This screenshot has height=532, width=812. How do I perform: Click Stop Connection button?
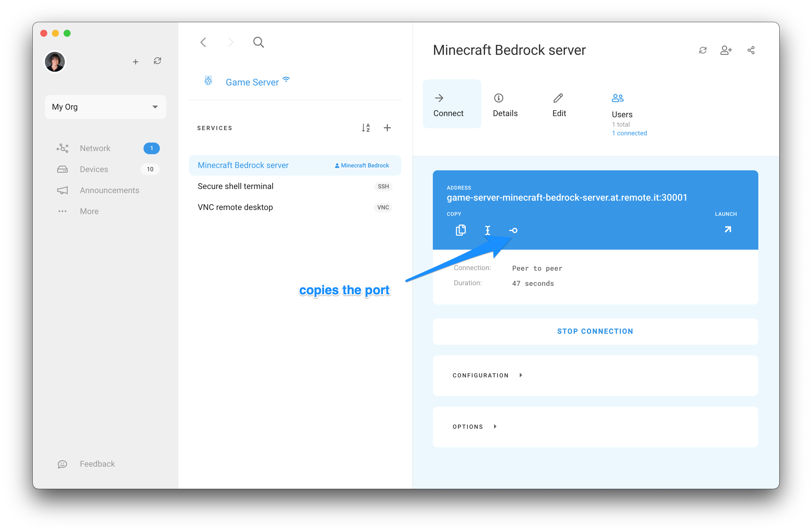pos(595,331)
